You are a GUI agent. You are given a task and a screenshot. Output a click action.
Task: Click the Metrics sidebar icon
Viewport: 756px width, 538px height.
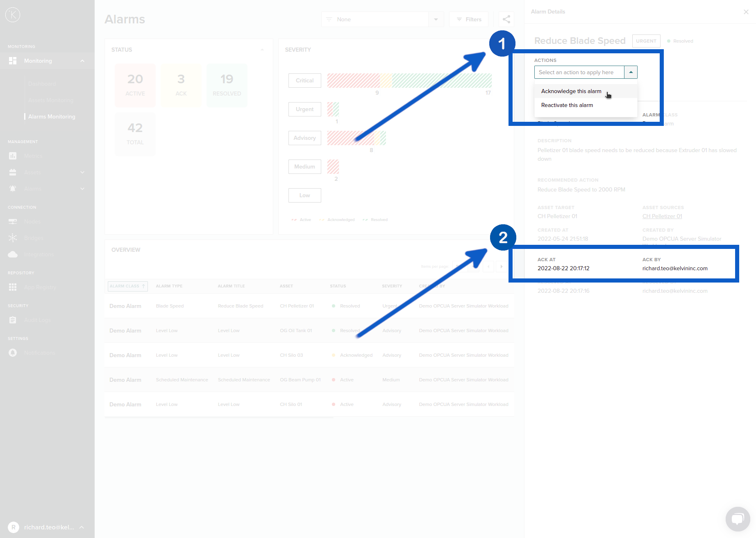[x=13, y=156]
